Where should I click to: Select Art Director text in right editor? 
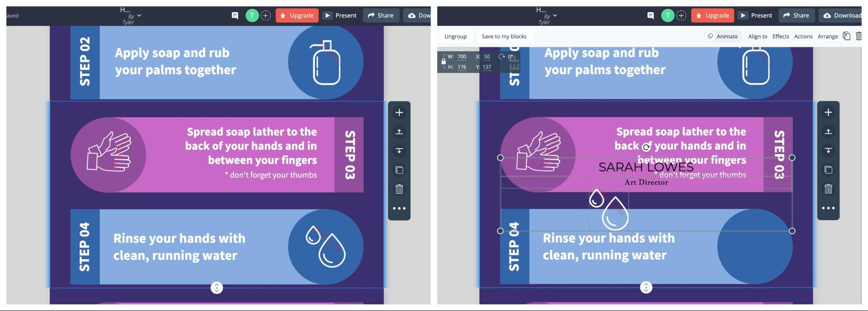646,183
